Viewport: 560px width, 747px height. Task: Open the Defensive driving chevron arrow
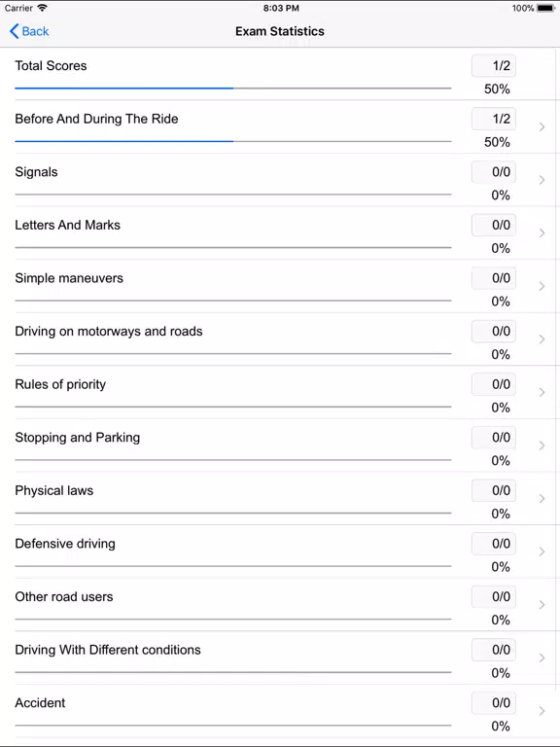click(542, 551)
